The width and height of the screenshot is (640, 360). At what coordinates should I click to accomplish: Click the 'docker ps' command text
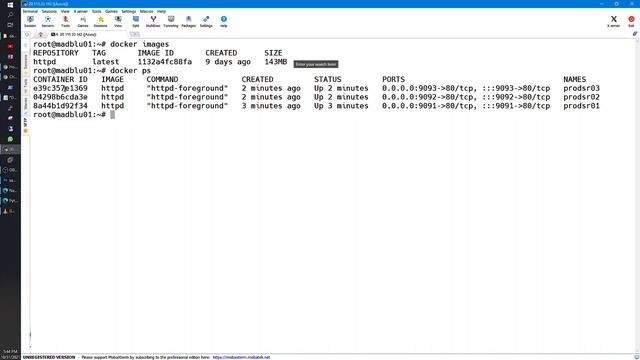pos(131,71)
